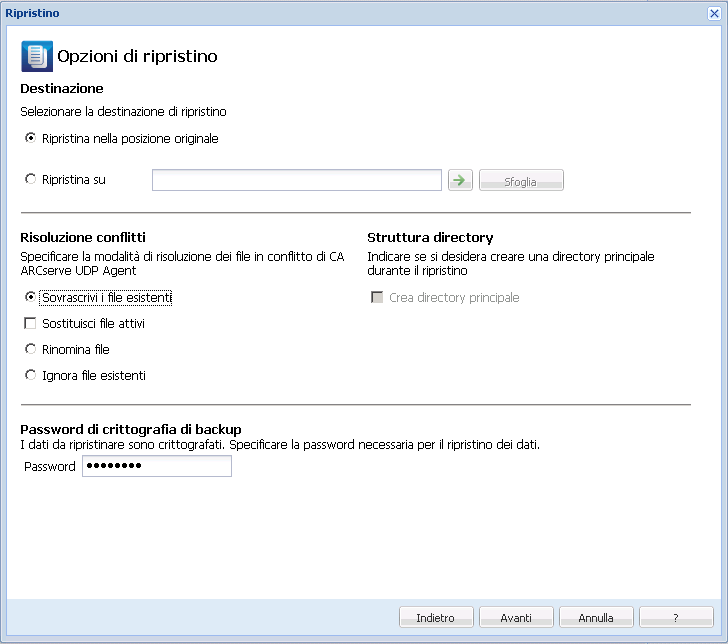Choose 'Sovrascrivi i file esistenti' option
Image resolution: width=728 pixels, height=644 pixels.
[x=30, y=297]
